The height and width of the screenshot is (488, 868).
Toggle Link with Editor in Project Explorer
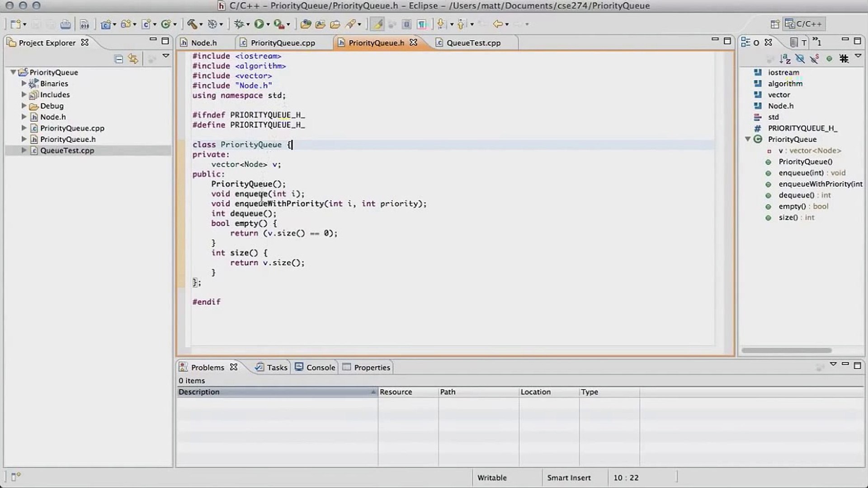click(133, 59)
